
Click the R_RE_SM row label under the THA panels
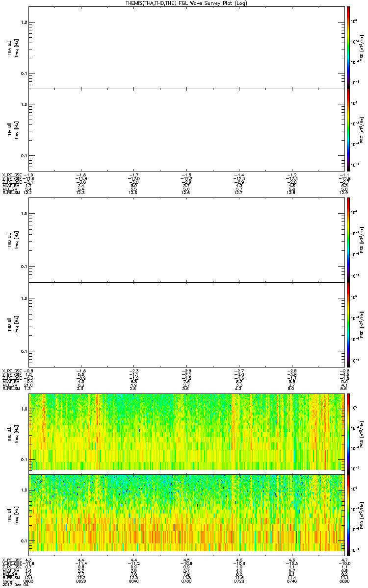pyautogui.click(x=11, y=194)
